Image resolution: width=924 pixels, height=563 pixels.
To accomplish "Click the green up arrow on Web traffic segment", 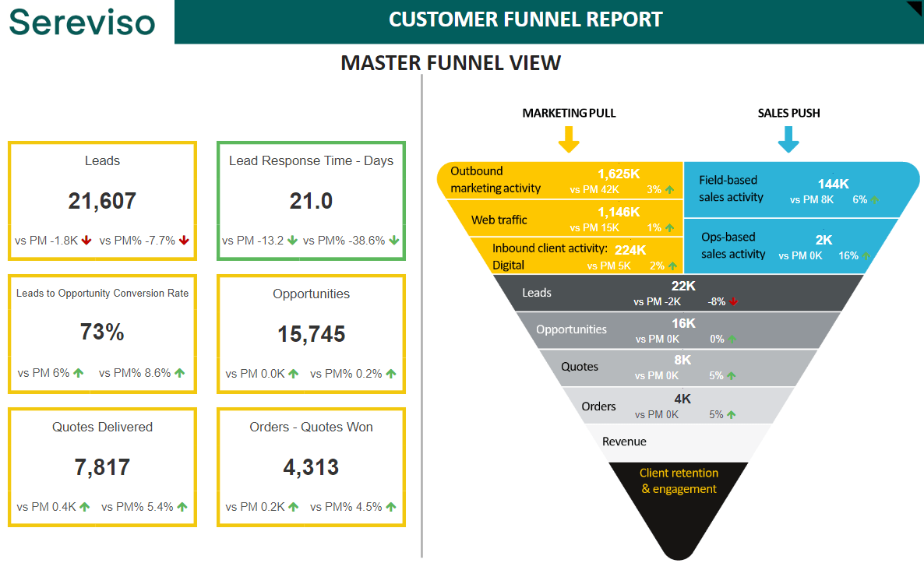I will point(670,228).
